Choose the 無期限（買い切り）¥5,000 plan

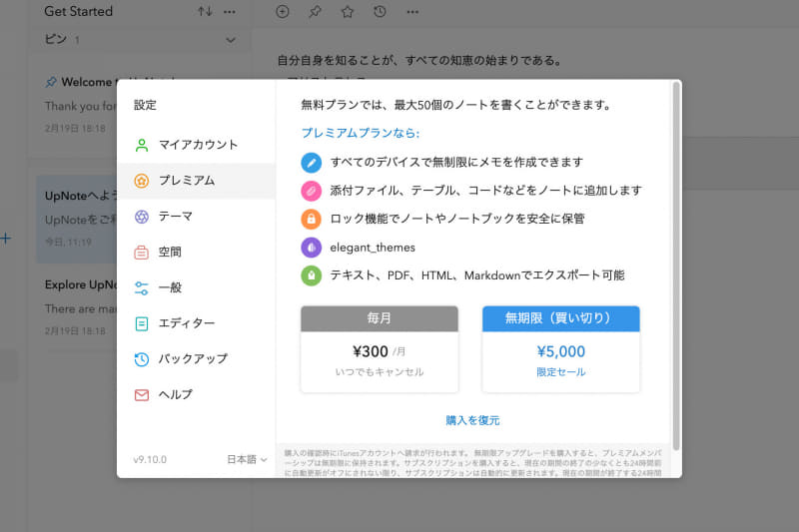click(561, 349)
